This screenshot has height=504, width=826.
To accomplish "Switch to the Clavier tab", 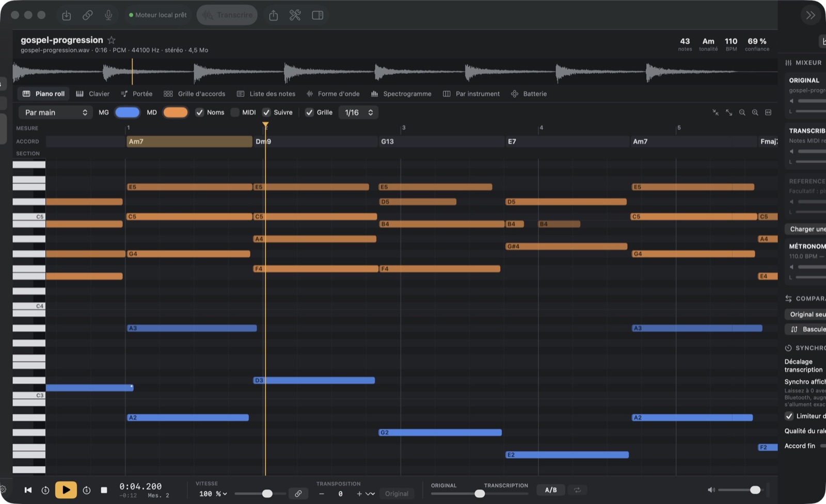I will [x=93, y=94].
